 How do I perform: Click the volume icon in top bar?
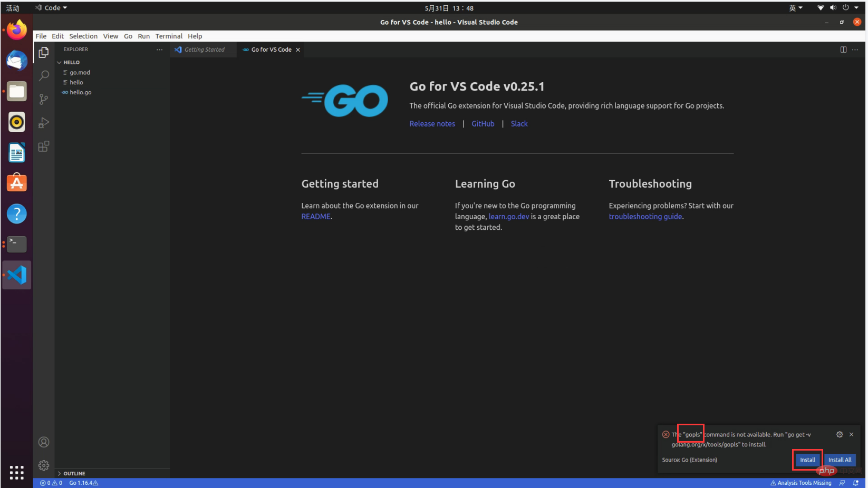pyautogui.click(x=833, y=8)
